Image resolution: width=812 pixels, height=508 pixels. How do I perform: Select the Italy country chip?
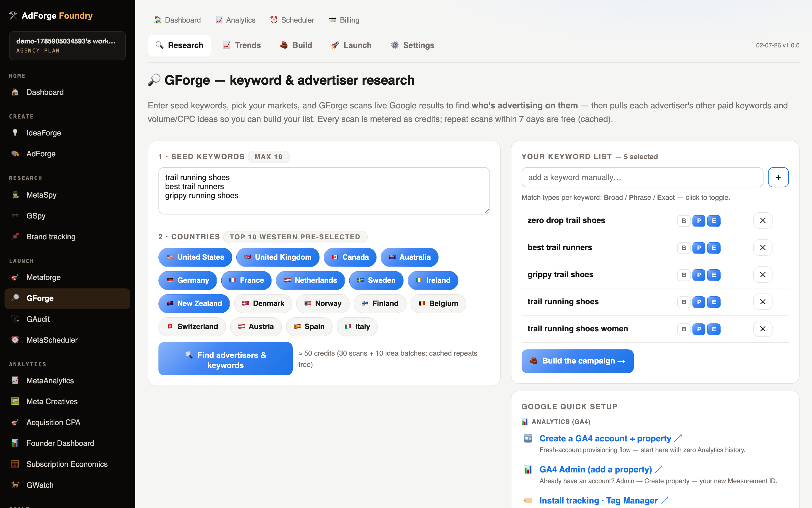pos(357,327)
